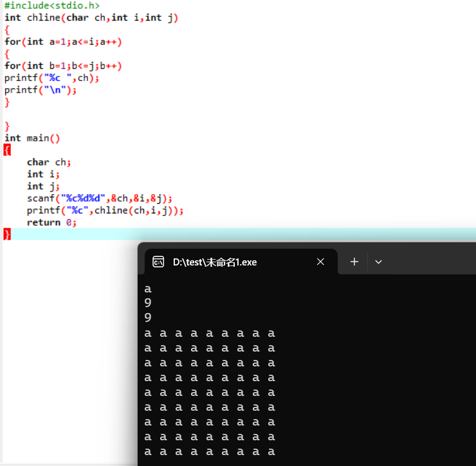
Task: Click the printf("%c ",ch); line
Action: tap(51, 78)
